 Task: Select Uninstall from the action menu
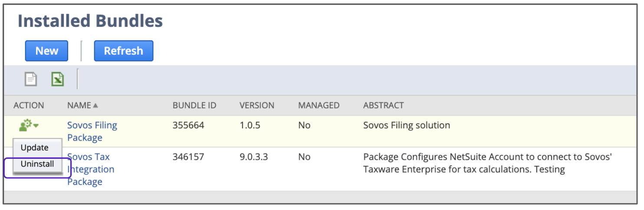pyautogui.click(x=37, y=164)
